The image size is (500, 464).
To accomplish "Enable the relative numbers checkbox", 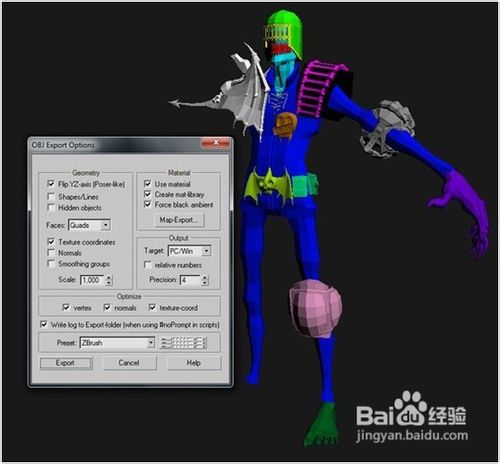I will (x=148, y=265).
